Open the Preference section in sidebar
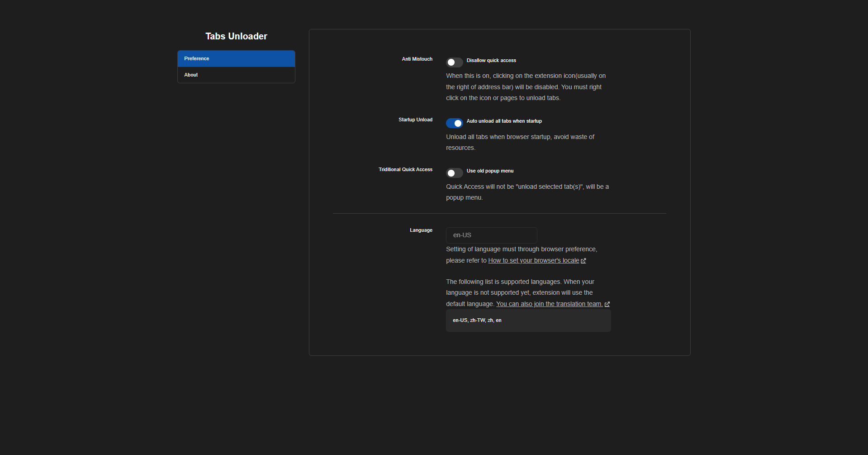Screen dimensions: 868x455 [x=236, y=59]
